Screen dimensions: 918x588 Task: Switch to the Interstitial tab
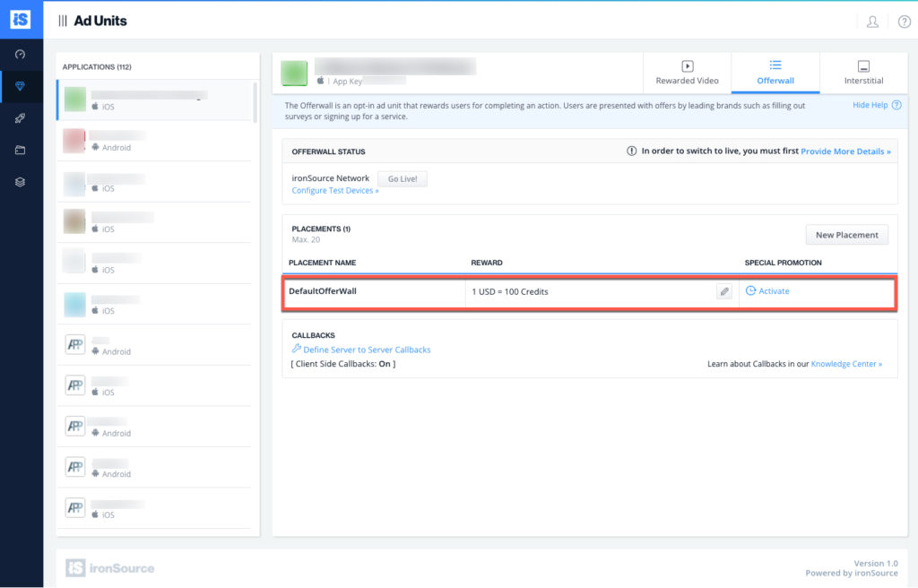(863, 73)
